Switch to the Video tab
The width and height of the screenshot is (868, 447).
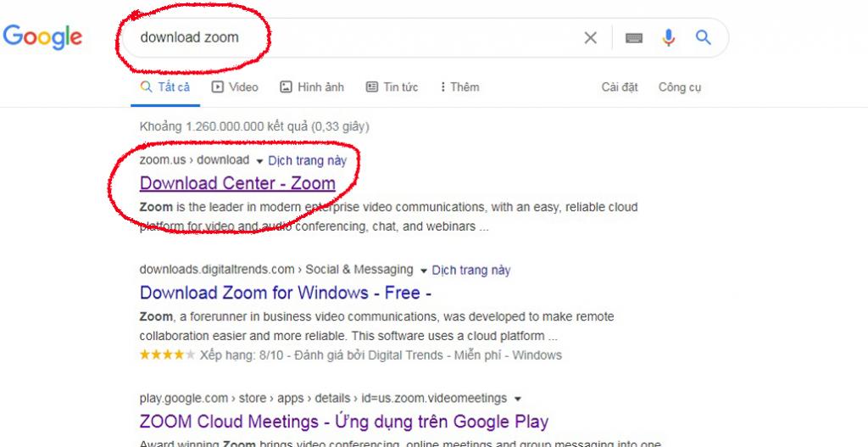tap(235, 87)
